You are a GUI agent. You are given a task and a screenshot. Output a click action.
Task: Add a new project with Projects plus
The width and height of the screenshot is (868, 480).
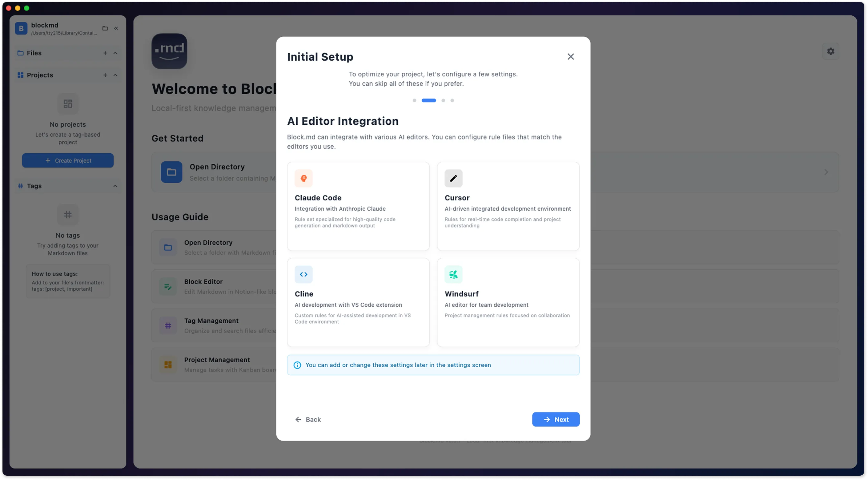coord(105,75)
